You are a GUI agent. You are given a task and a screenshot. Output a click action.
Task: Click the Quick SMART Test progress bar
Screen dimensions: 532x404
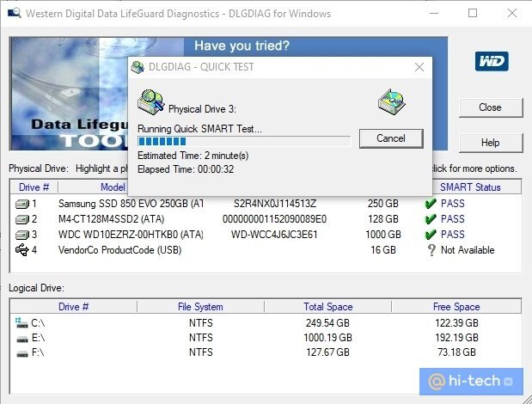(244, 141)
